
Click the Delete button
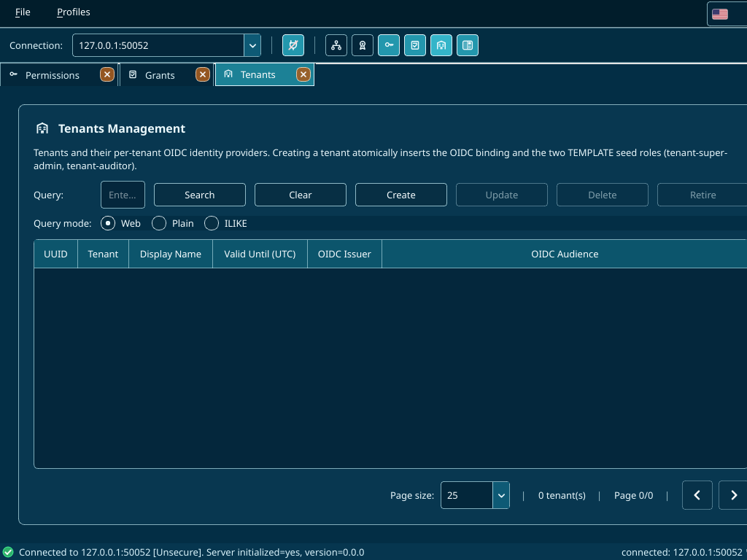click(x=602, y=195)
